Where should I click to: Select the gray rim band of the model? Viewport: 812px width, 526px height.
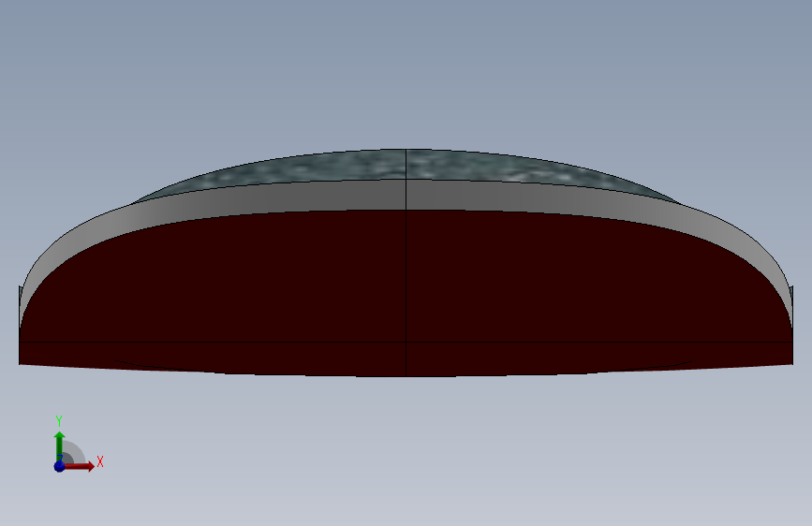coord(406,195)
